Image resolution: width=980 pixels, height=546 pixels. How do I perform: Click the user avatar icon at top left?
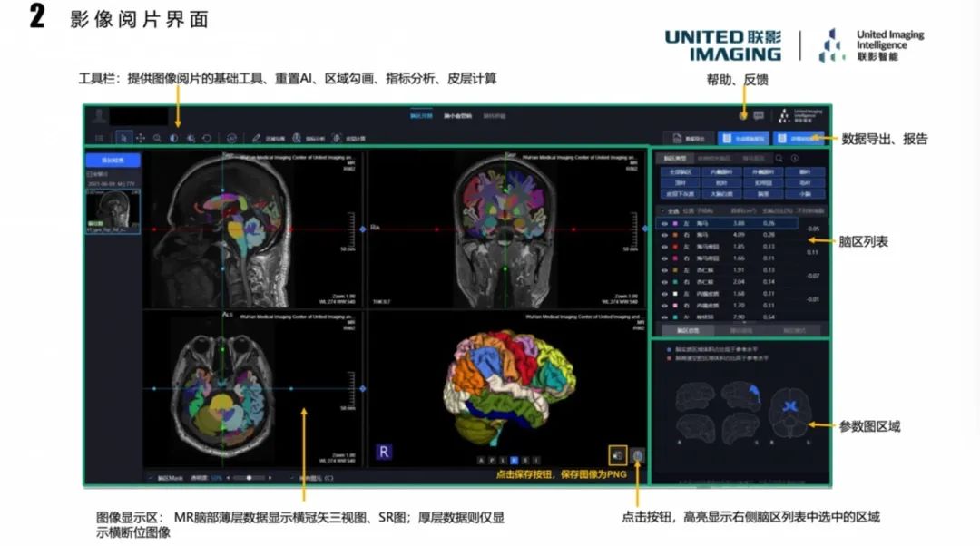(99, 115)
